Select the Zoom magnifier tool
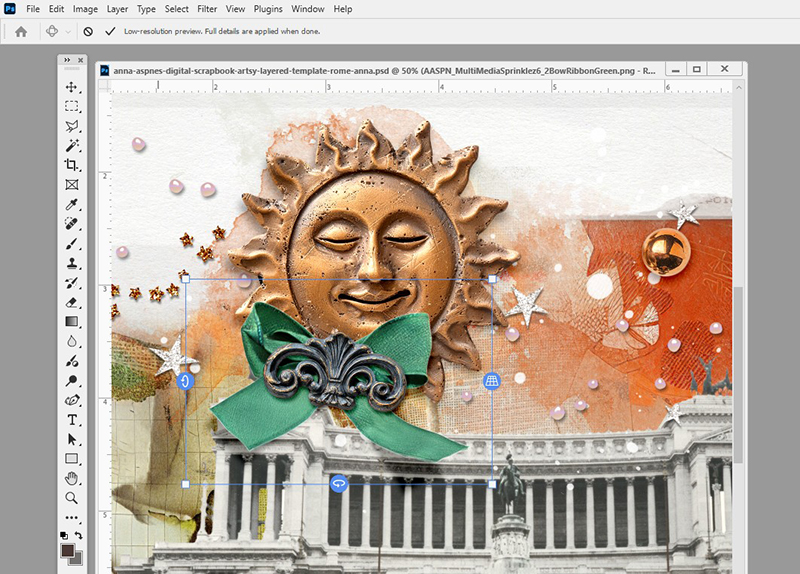This screenshot has height=574, width=800. tap(71, 498)
